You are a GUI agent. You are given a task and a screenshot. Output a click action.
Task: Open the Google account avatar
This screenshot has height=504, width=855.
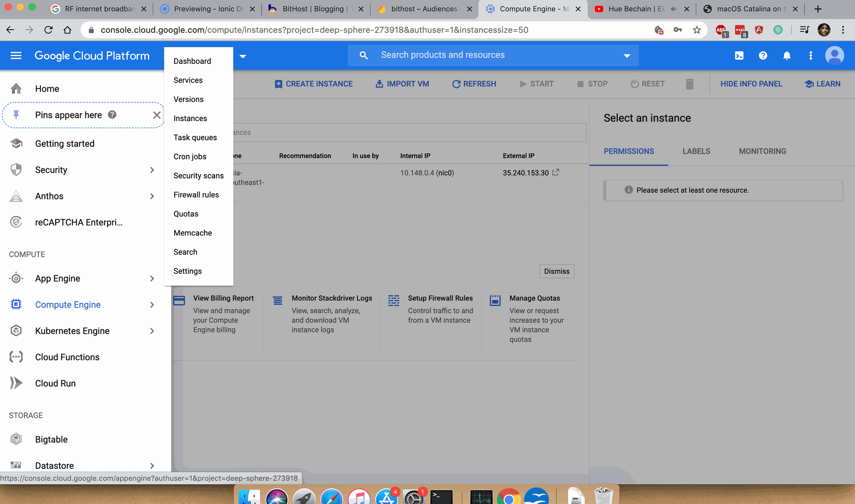(835, 56)
